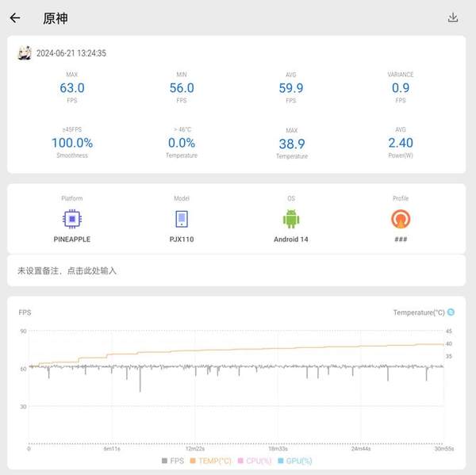Select the 原神 page title

[56, 18]
